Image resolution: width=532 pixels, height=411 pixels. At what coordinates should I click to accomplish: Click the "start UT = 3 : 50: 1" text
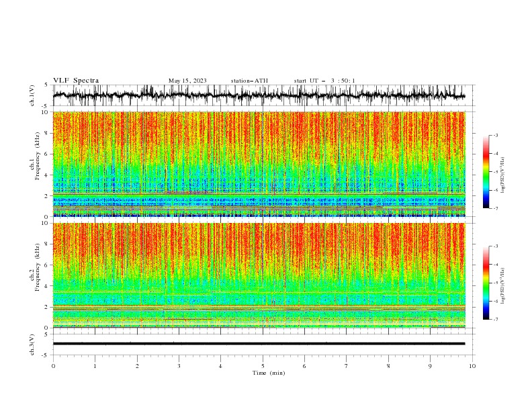(x=324, y=81)
